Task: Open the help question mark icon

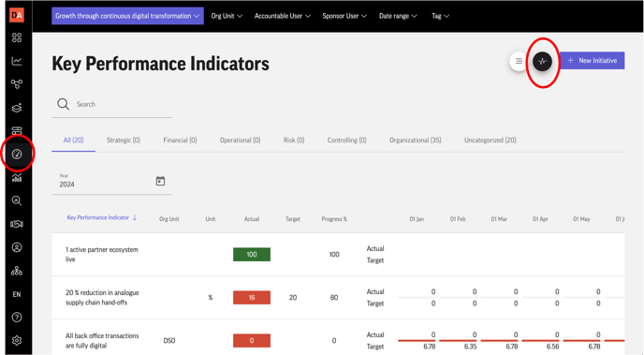Action: click(17, 318)
